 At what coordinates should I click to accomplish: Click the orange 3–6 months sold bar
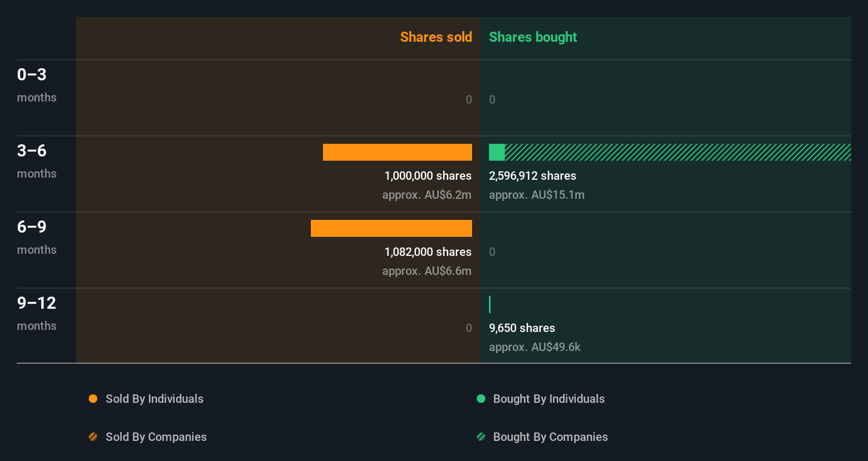click(398, 152)
